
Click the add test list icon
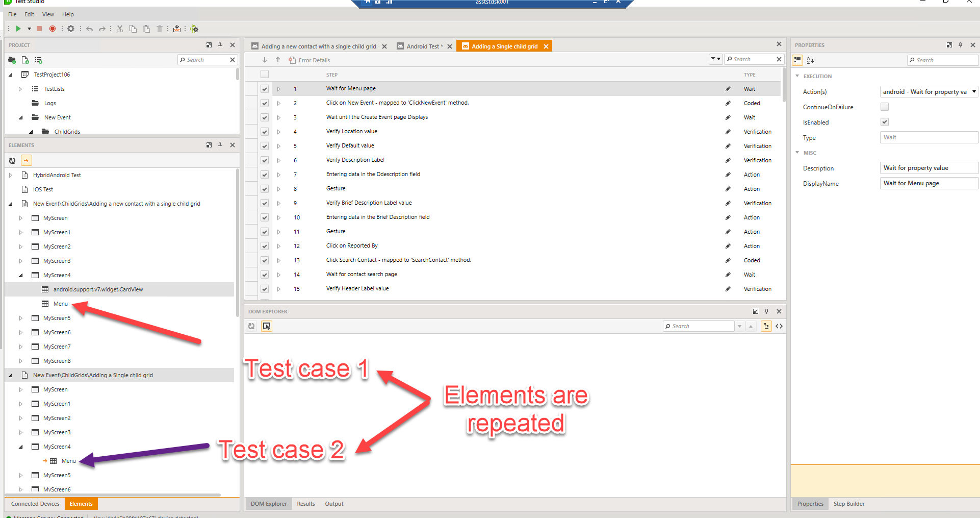pyautogui.click(x=38, y=60)
